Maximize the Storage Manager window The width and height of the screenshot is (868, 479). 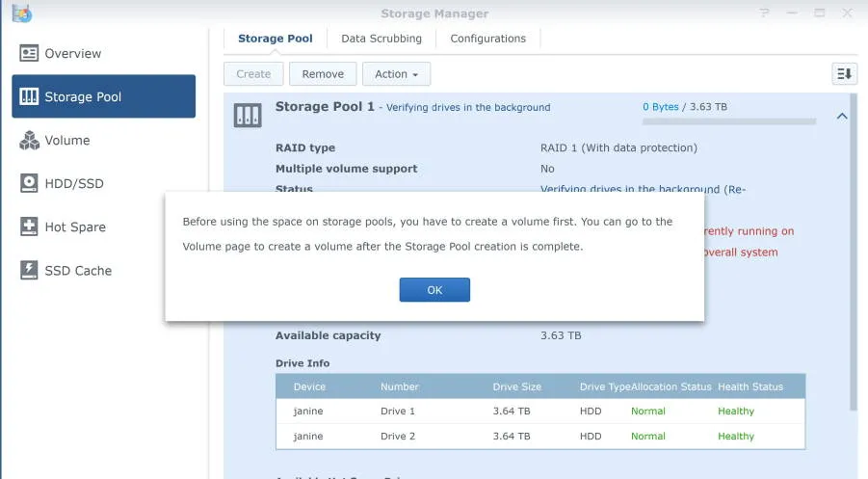pyautogui.click(x=819, y=13)
